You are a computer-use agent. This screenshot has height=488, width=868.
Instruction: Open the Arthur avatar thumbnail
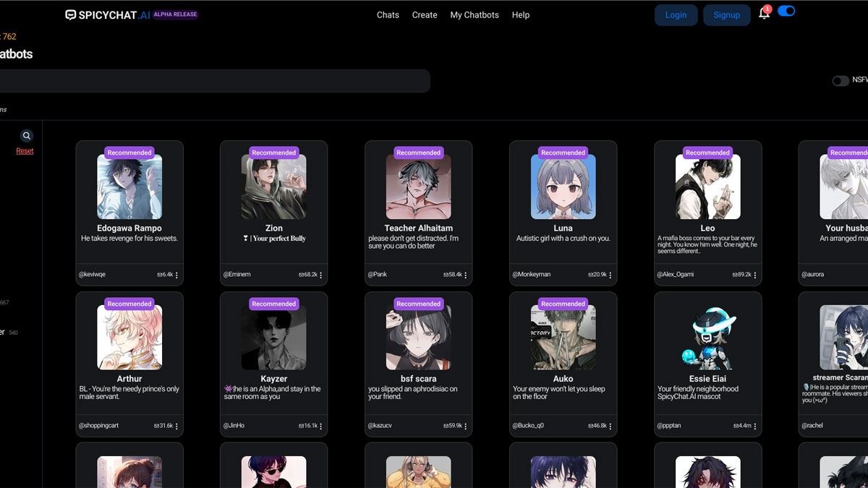pyautogui.click(x=129, y=338)
